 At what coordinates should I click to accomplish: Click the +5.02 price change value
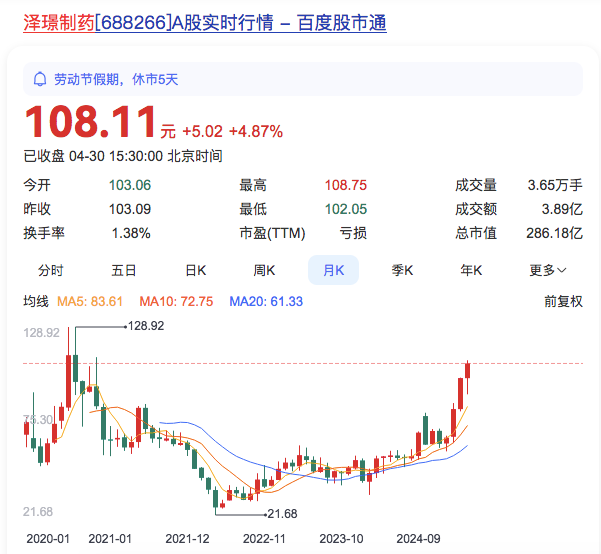click(202, 132)
